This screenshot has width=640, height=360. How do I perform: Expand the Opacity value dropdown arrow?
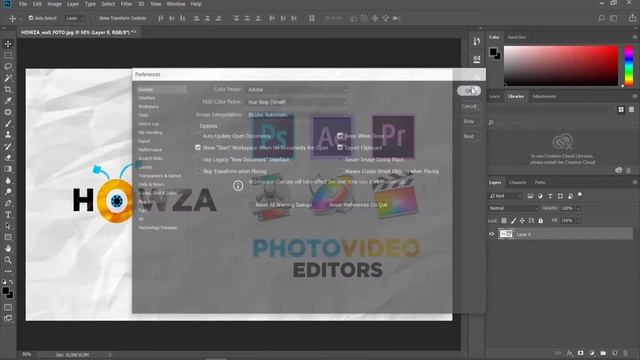[x=578, y=209]
